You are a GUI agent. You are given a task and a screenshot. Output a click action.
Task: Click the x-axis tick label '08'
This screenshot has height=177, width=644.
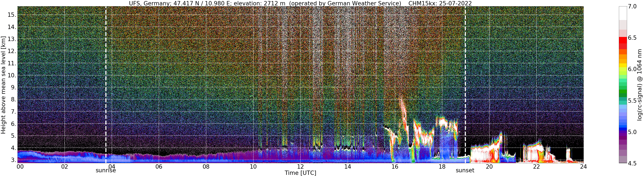click(x=206, y=167)
